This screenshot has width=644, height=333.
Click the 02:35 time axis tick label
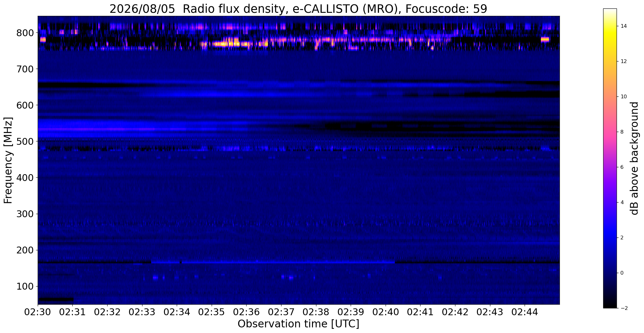pos(212,312)
